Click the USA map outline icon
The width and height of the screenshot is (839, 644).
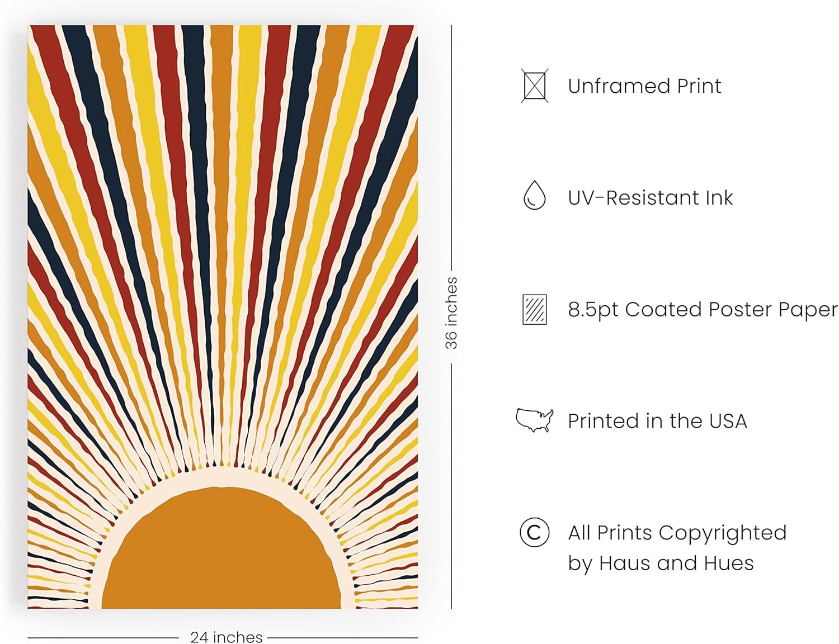click(x=534, y=420)
